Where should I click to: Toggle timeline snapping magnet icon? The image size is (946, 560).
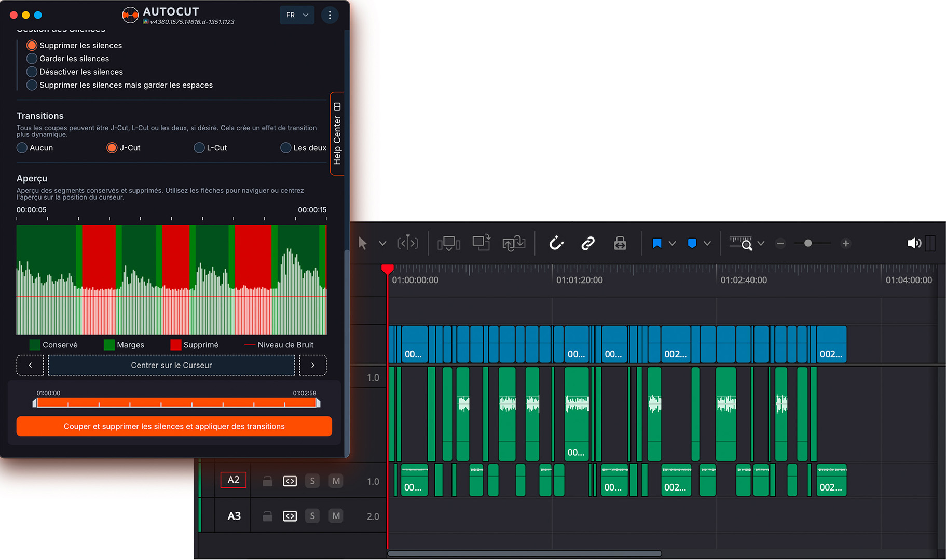(x=556, y=243)
